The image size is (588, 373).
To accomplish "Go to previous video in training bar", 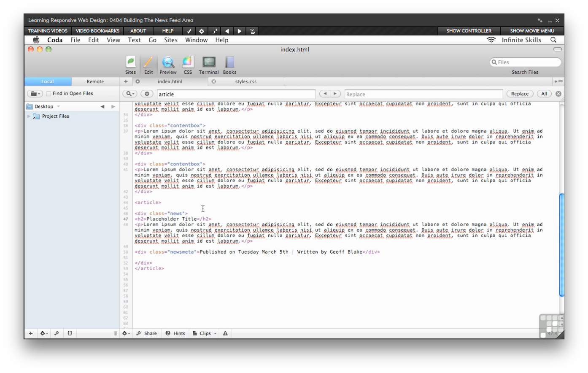I will click(227, 31).
